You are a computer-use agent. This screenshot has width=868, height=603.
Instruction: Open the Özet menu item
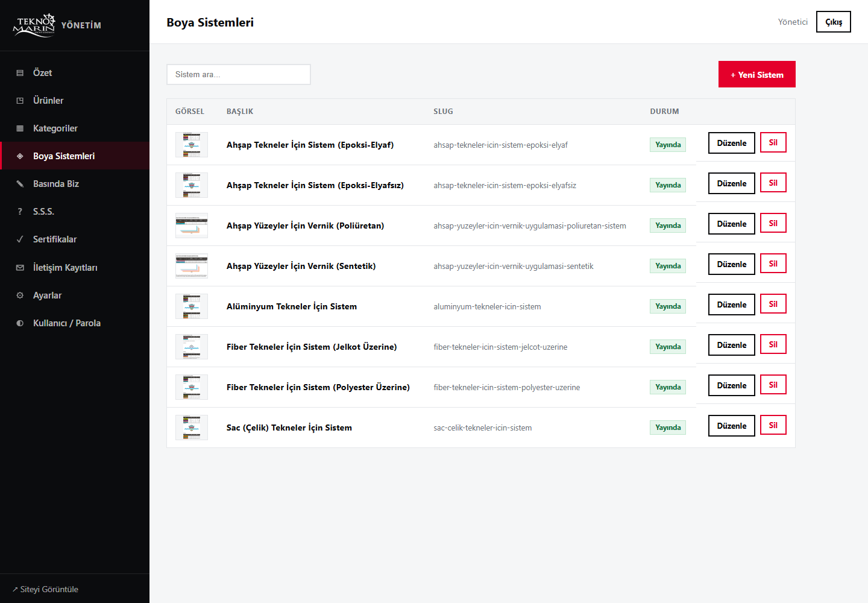pos(75,73)
